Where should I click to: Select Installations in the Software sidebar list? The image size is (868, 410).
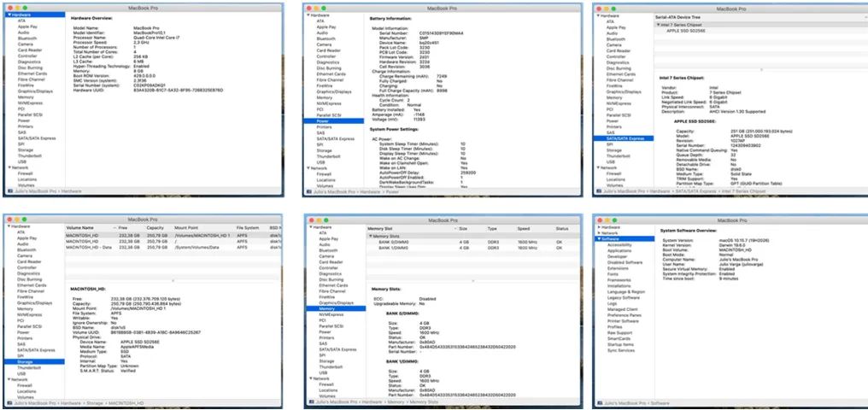pyautogui.click(x=620, y=285)
